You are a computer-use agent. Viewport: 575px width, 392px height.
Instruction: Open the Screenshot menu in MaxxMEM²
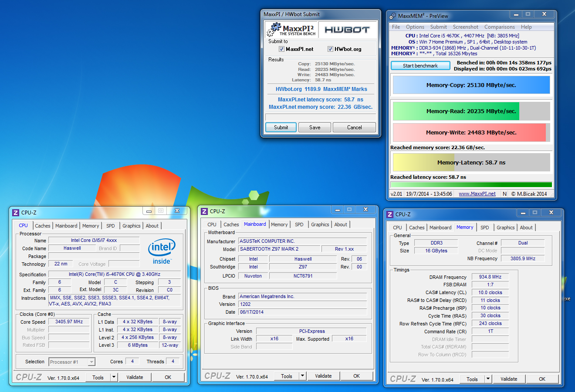click(x=466, y=27)
